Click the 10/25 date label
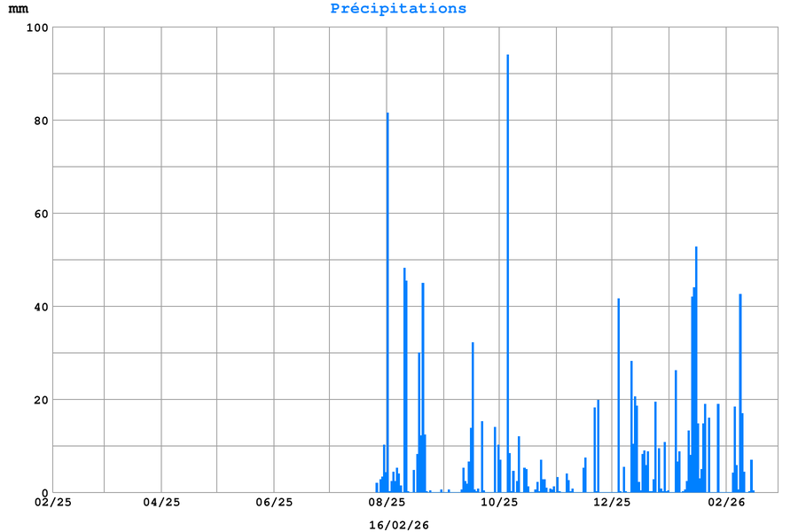798x532 pixels. click(x=499, y=503)
